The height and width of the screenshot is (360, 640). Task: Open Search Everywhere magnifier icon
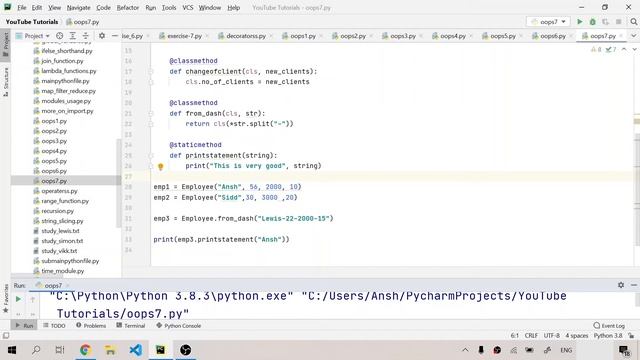633,22
